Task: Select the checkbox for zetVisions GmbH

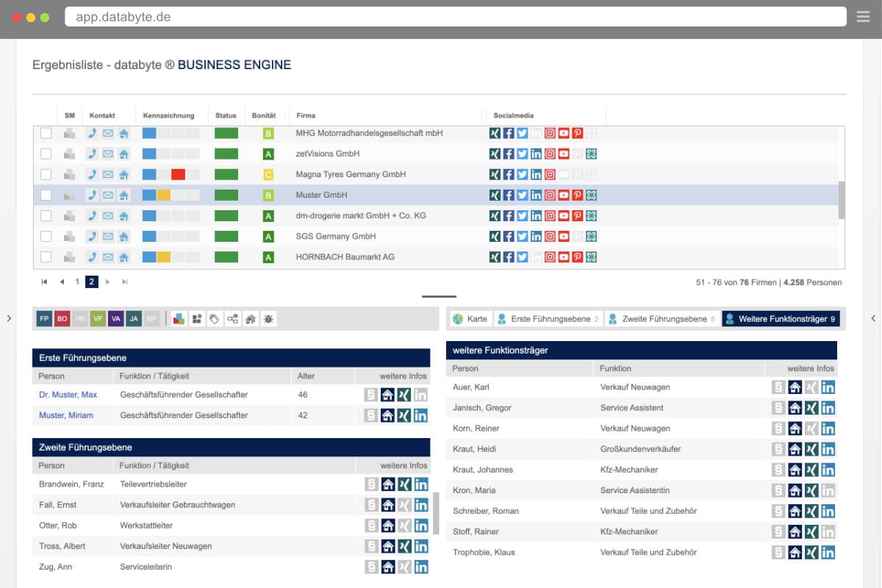Action: click(46, 154)
